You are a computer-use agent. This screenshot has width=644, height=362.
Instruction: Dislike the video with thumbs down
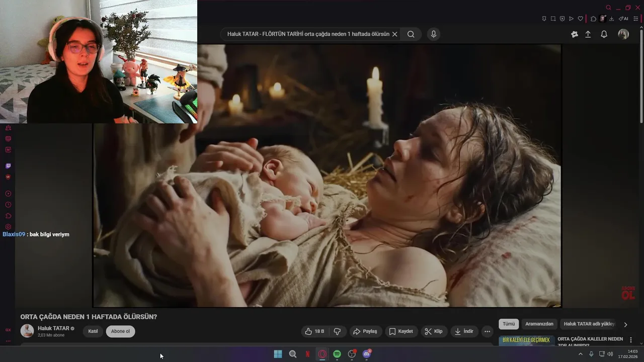[x=337, y=331]
